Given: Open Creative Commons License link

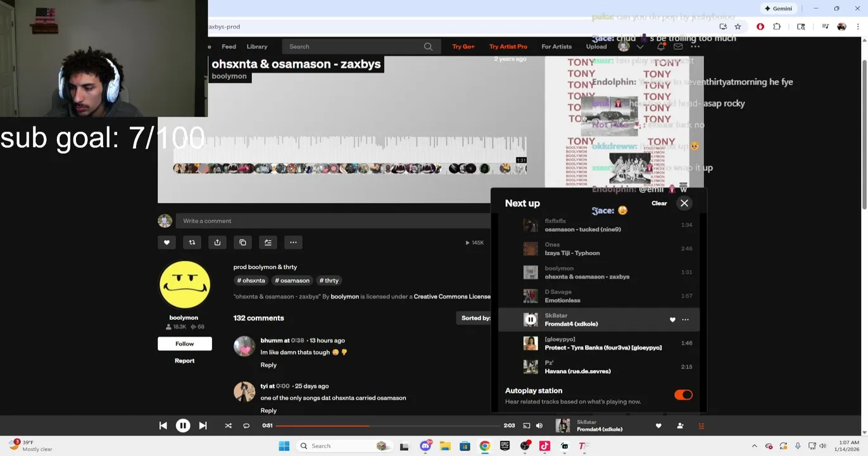Looking at the screenshot, I should coord(452,296).
